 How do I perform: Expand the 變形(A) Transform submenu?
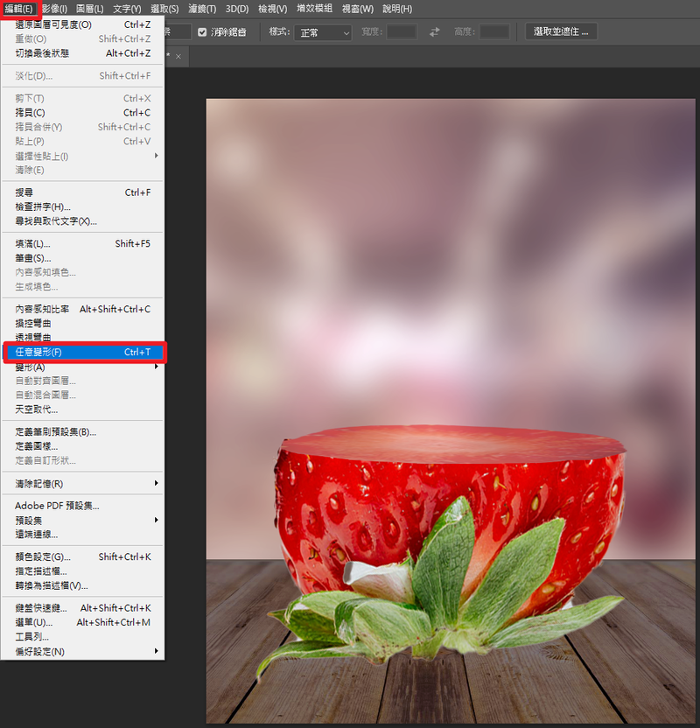tap(82, 367)
